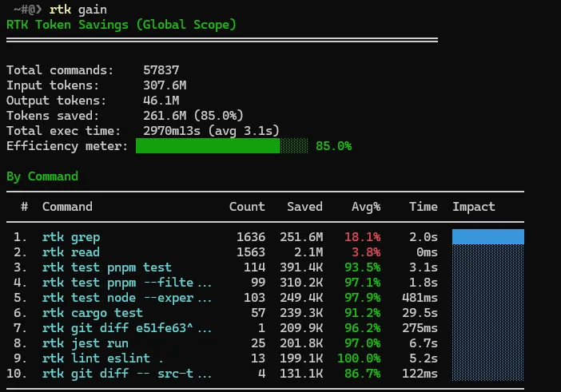Click the red 3.8% average value
This screenshot has width=561, height=392.
366,252
